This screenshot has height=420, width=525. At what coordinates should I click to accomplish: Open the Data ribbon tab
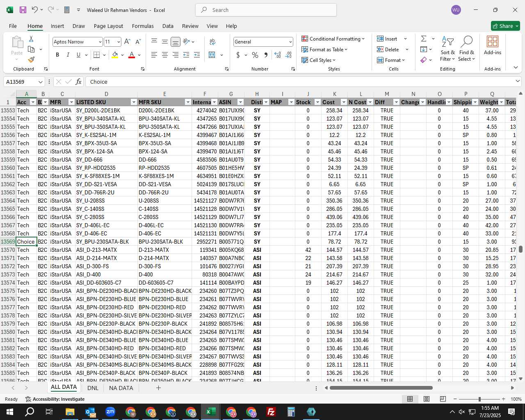pyautogui.click(x=168, y=26)
